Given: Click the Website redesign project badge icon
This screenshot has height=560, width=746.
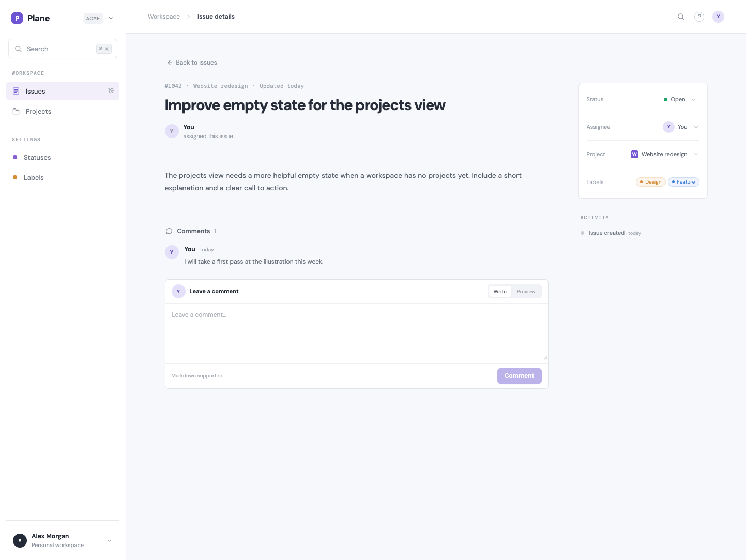Looking at the screenshot, I should coord(634,154).
